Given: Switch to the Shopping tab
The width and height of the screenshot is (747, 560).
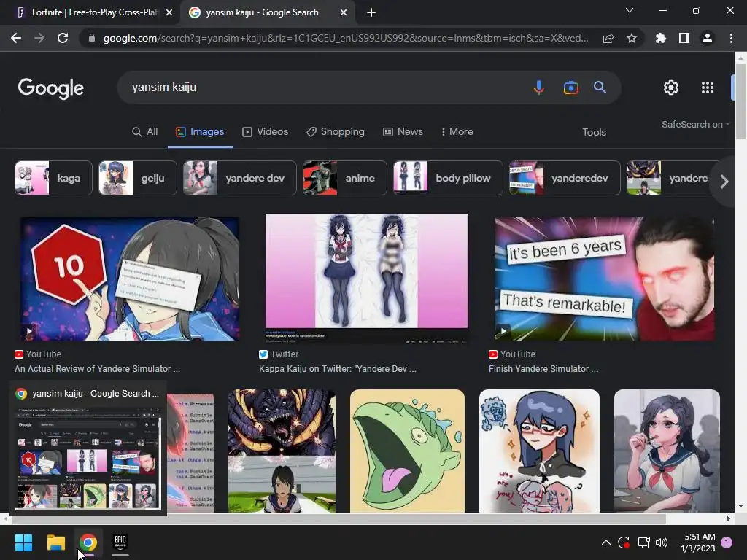Looking at the screenshot, I should pyautogui.click(x=336, y=132).
